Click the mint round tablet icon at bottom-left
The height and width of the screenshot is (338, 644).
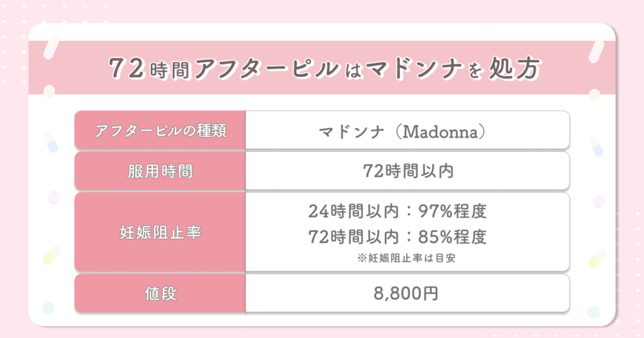tap(48, 308)
